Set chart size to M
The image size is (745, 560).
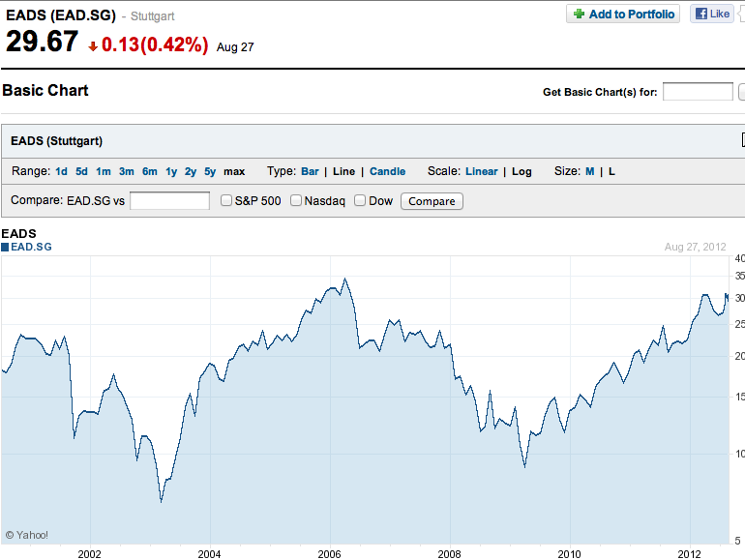pos(589,171)
